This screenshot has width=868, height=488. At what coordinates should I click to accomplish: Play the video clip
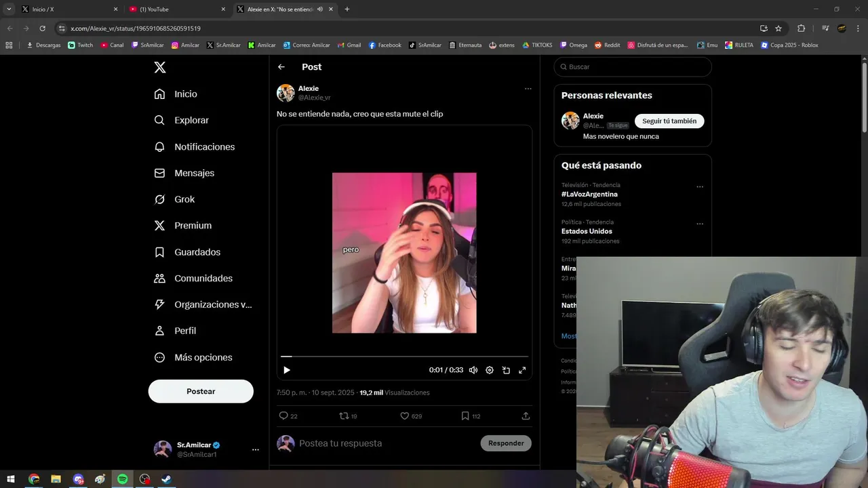click(x=287, y=370)
